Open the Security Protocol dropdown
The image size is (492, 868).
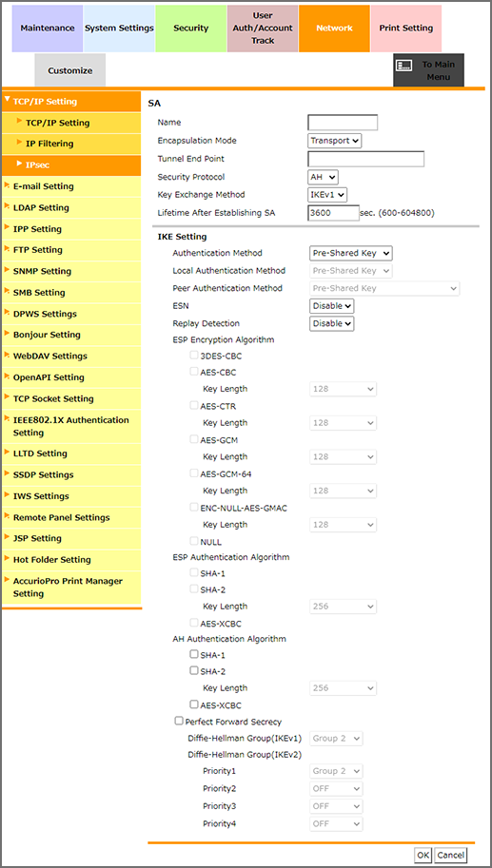pos(323,177)
